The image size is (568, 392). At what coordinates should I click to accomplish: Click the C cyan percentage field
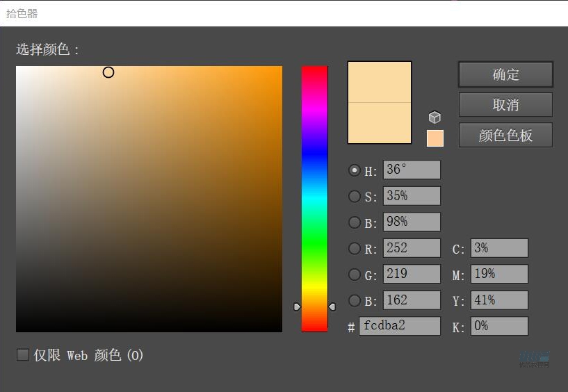pyautogui.click(x=499, y=248)
